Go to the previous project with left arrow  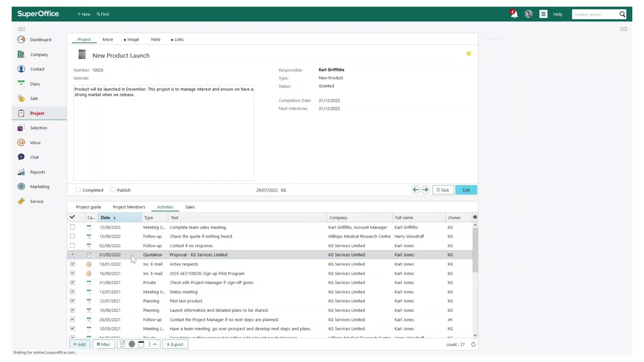416,190
